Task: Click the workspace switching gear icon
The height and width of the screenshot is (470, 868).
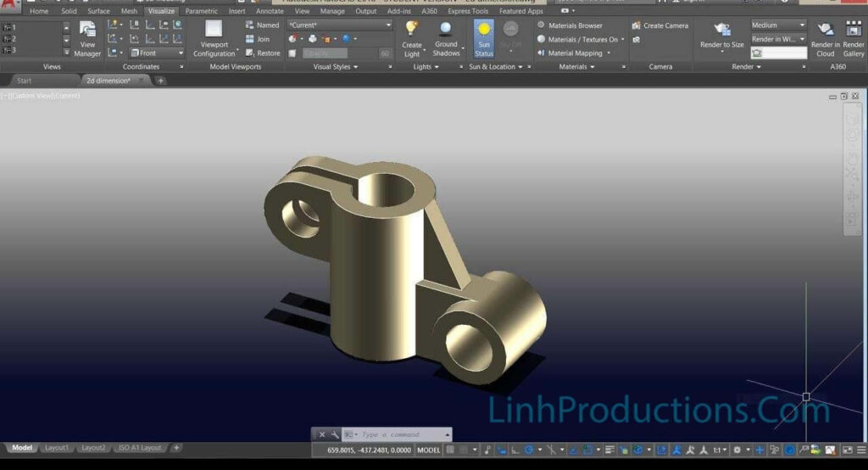Action: (x=737, y=450)
